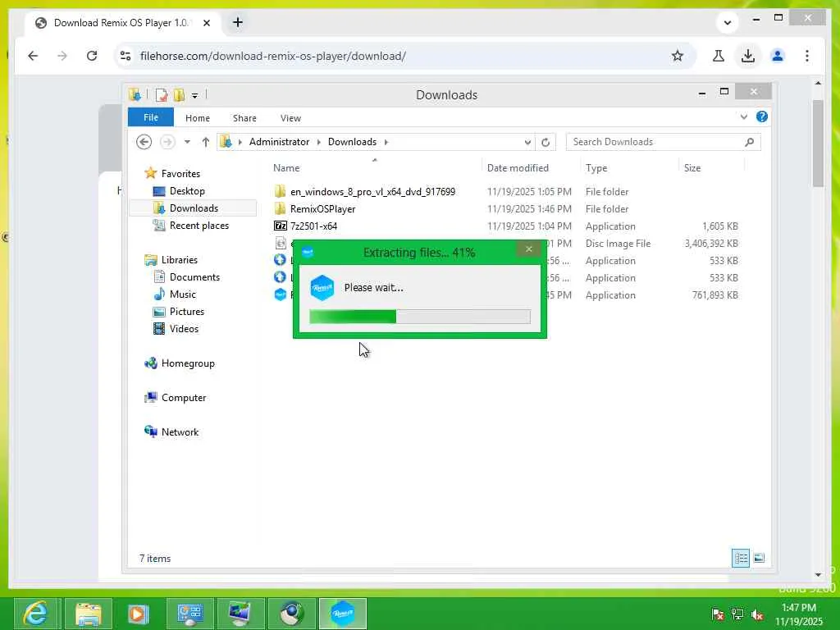Close the Download Remix OS Player tab

[207, 23]
